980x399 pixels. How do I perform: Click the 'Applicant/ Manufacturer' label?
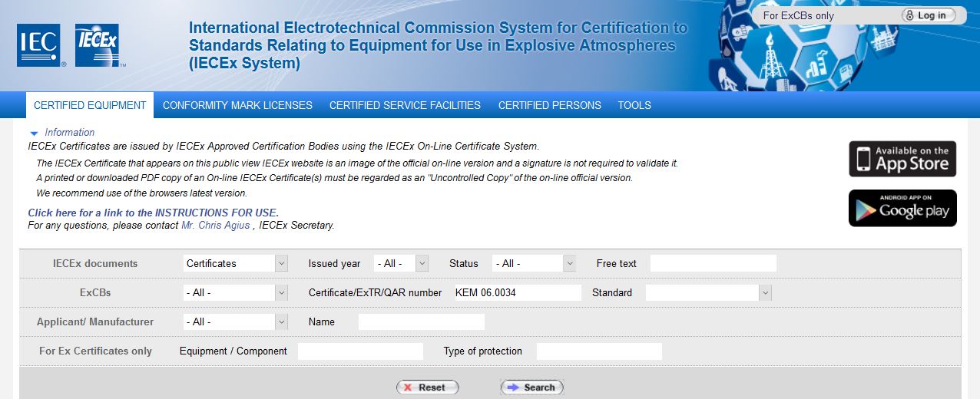click(95, 322)
